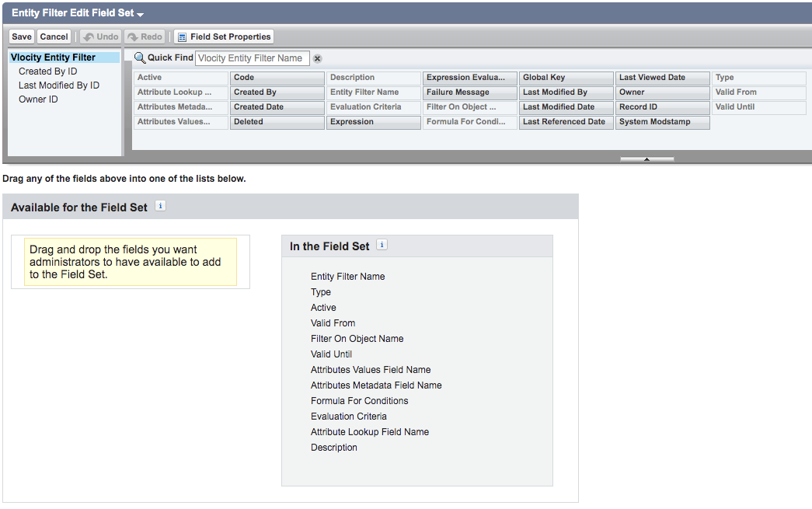The height and width of the screenshot is (509, 812).
Task: Select Created By ID in the object tree
Action: tap(47, 71)
